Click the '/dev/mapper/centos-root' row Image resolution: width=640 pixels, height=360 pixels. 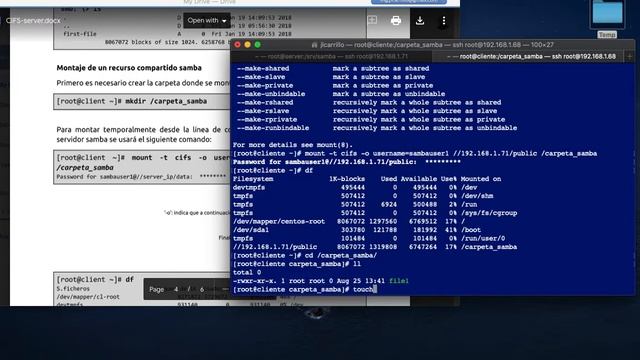coord(349,222)
